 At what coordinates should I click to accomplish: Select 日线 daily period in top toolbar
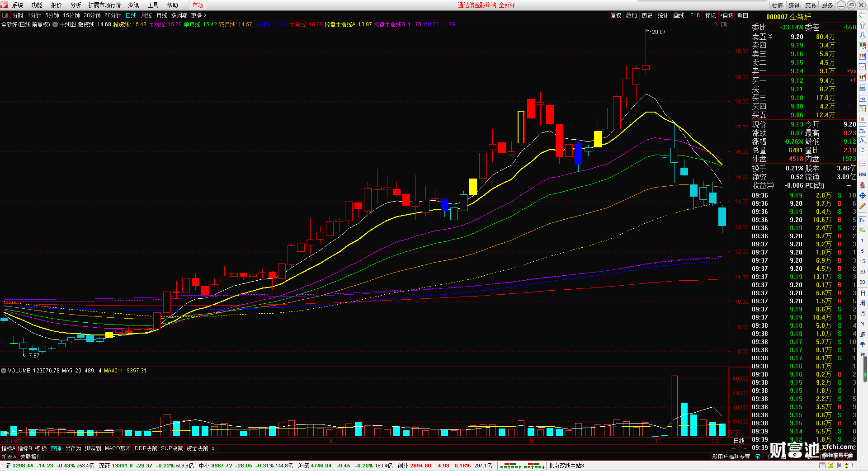pyautogui.click(x=131, y=15)
